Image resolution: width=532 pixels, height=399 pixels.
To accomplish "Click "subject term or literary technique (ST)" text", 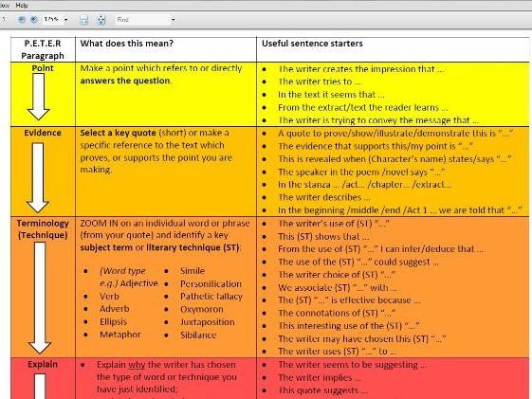I will pos(160,247).
